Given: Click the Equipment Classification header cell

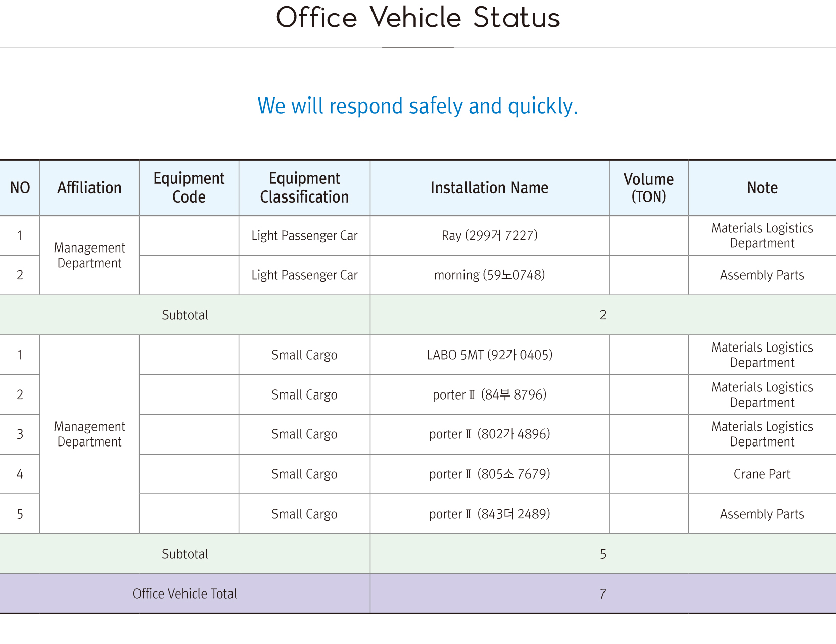Looking at the screenshot, I should point(304,187).
